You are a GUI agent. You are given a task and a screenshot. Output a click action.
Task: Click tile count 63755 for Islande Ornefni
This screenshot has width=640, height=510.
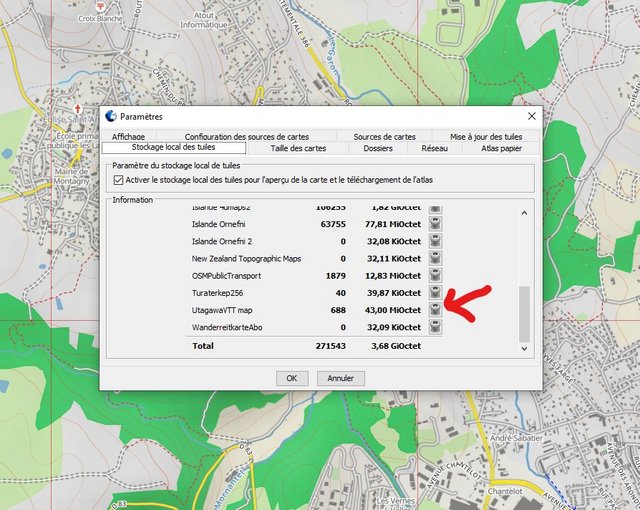(x=333, y=224)
